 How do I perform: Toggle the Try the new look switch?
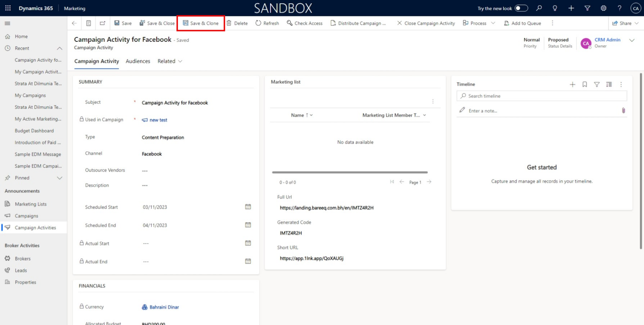521,8
